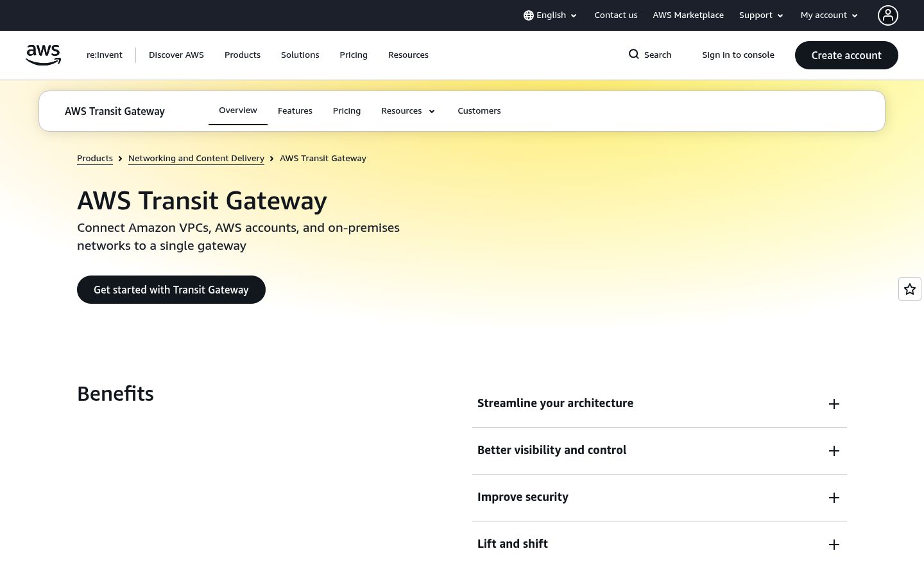Open Resources in main navigation
Image resolution: width=924 pixels, height=578 pixels.
coord(408,55)
